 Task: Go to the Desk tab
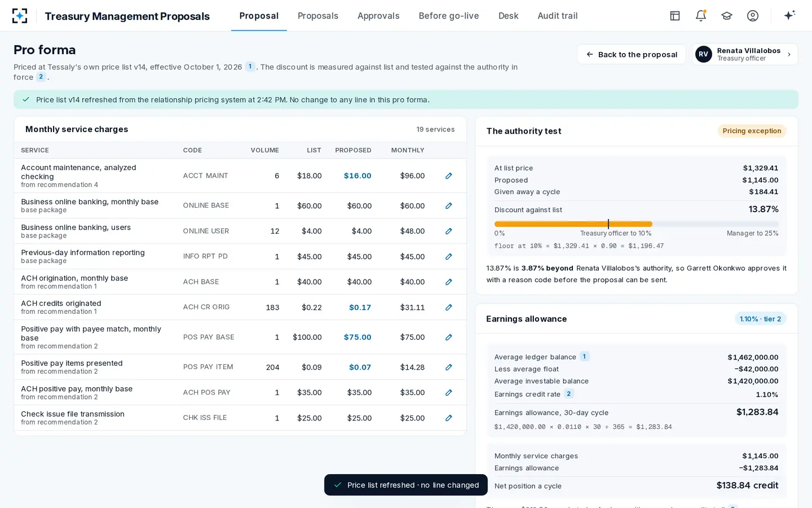pos(508,16)
